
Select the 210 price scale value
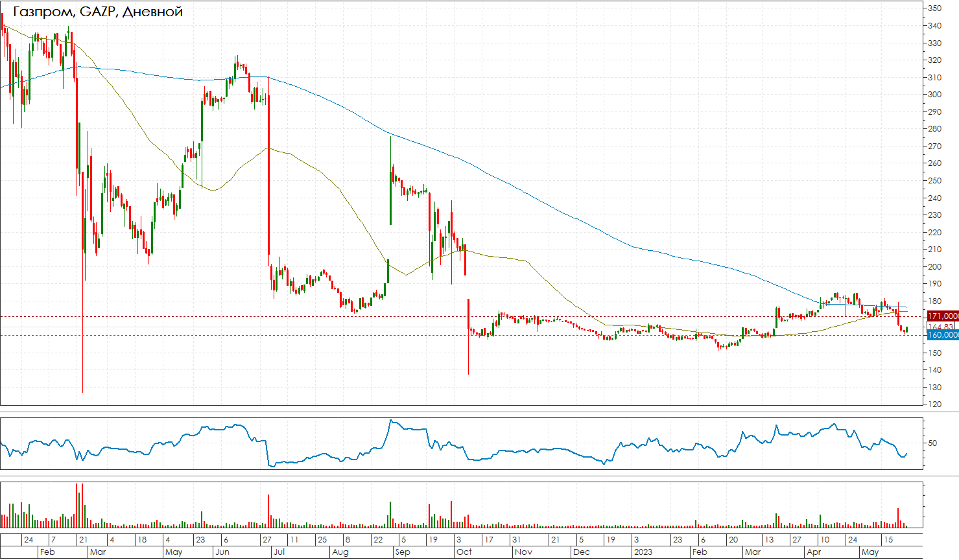click(x=935, y=250)
